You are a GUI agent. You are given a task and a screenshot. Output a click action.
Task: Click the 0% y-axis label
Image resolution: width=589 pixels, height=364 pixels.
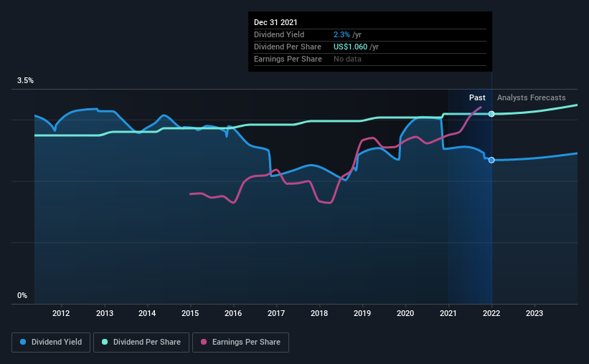22,296
